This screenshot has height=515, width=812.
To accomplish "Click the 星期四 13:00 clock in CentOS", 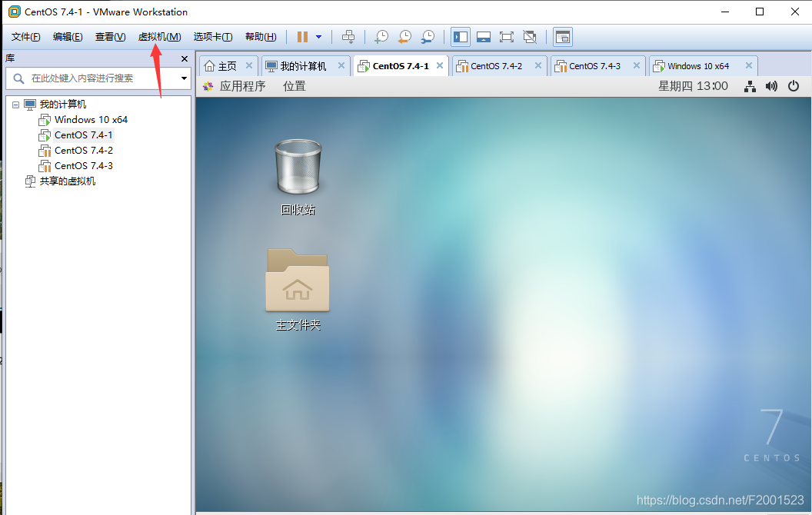I will tap(693, 86).
